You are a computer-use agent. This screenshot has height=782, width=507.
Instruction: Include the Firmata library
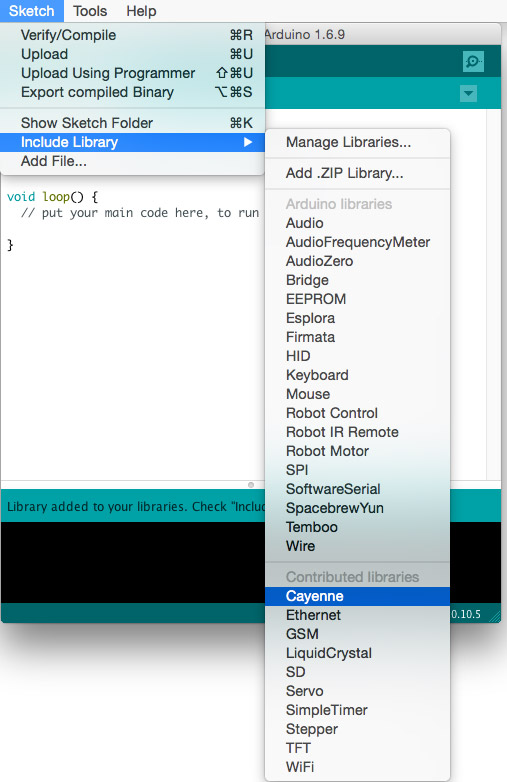[357, 337]
